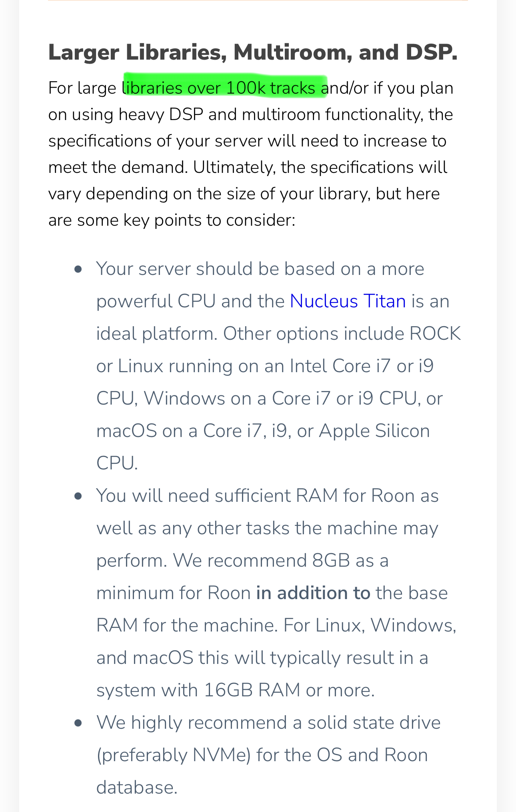
Task: Click the "Apple Silicon" text
Action: point(374,431)
